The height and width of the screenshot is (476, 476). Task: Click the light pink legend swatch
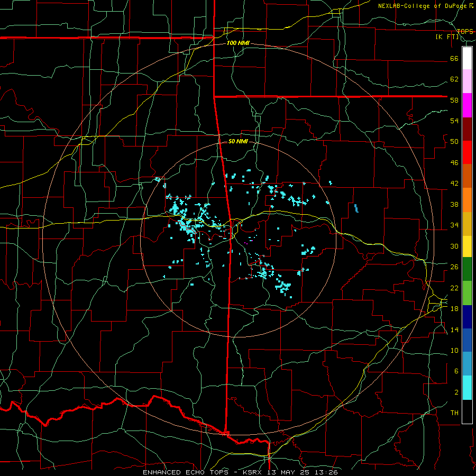tap(467, 81)
